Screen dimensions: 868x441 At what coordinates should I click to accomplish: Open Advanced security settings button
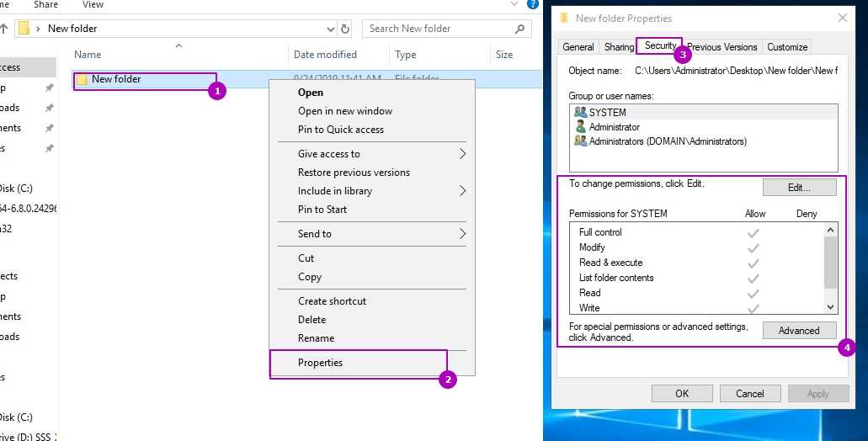pos(799,331)
